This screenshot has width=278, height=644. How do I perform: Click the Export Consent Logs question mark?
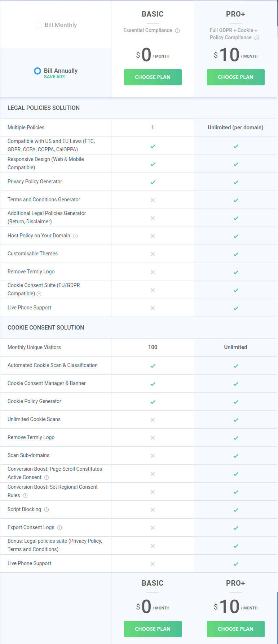point(59,527)
